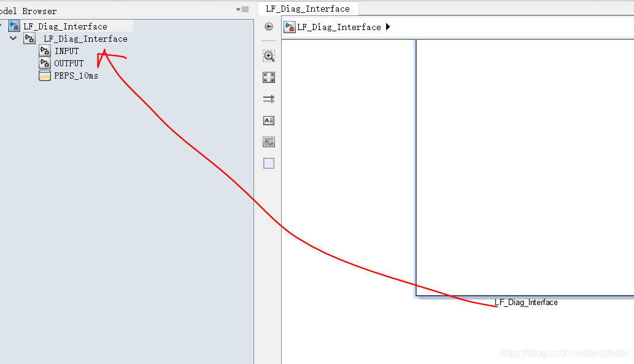This screenshot has width=634, height=364.
Task: Click the LF_Diag_Interface block name label
Action: [x=526, y=303]
